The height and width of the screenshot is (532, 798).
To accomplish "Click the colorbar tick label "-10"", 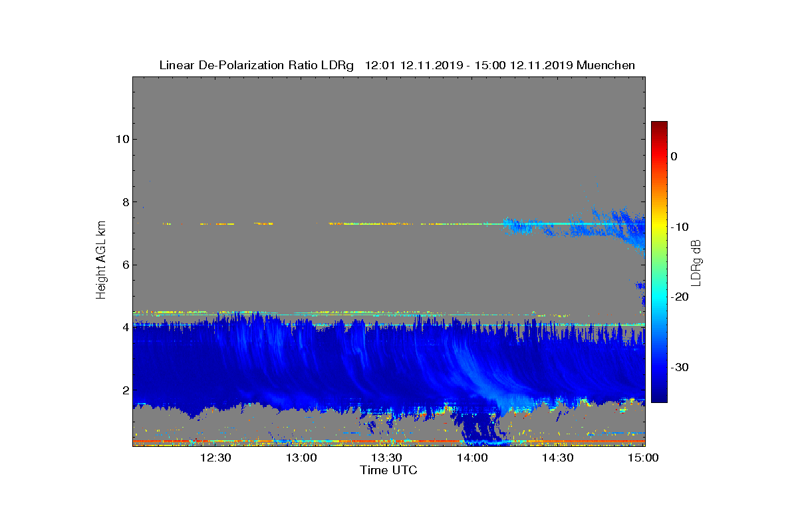I will (680, 227).
